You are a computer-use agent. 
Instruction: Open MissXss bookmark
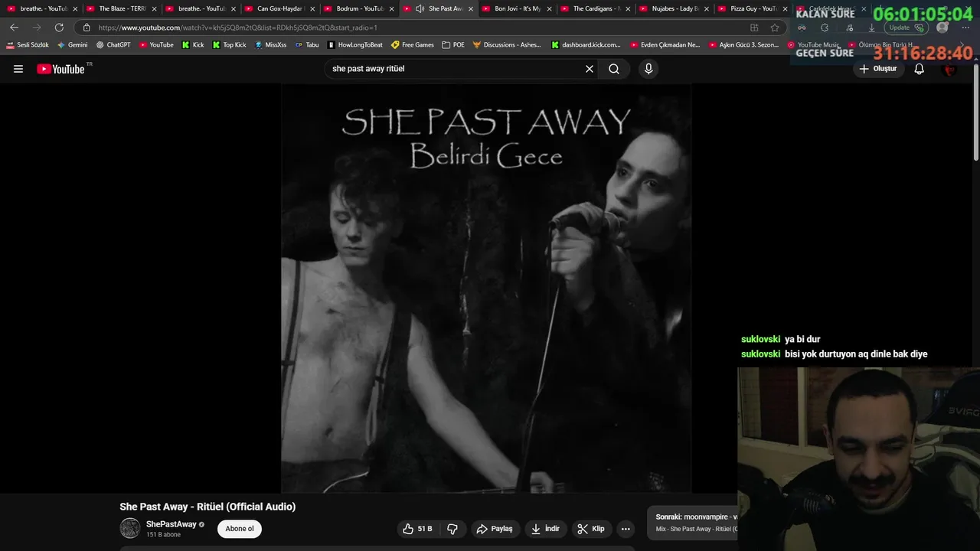270,45
